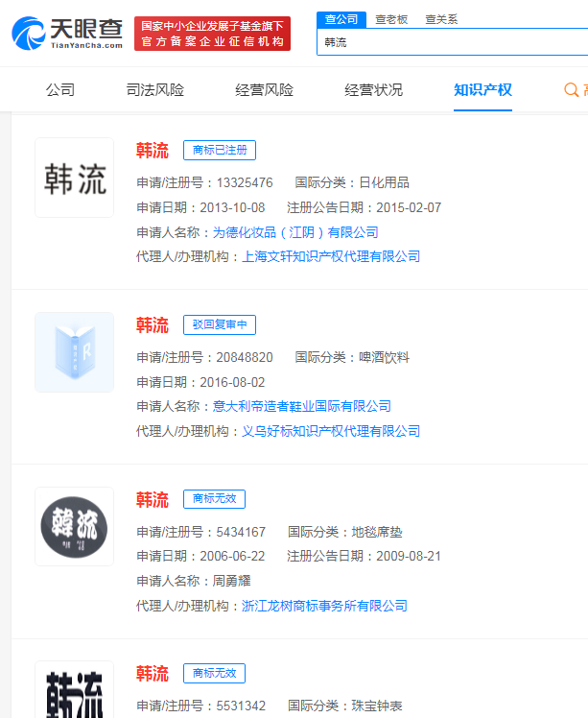This screenshot has width=588, height=718.
Task: Click 商标无效 tag for registration 5434167
Action: (214, 498)
